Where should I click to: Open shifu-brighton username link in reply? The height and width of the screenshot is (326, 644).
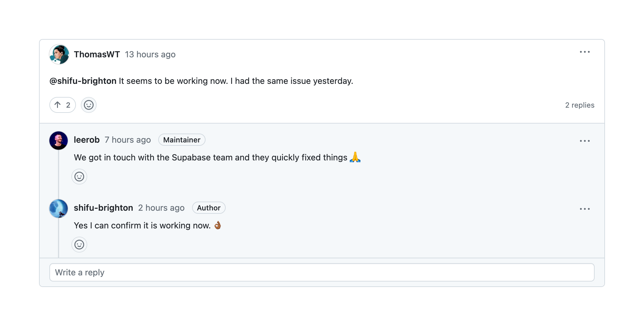click(103, 208)
